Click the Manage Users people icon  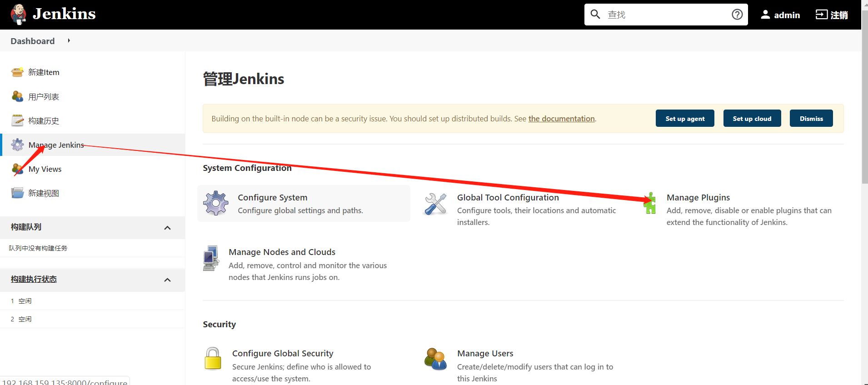tap(435, 359)
